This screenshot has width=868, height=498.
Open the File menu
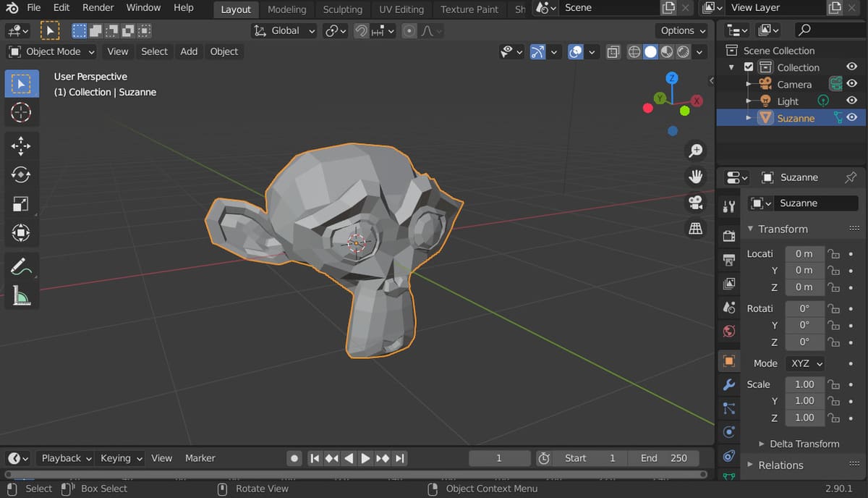click(x=33, y=8)
